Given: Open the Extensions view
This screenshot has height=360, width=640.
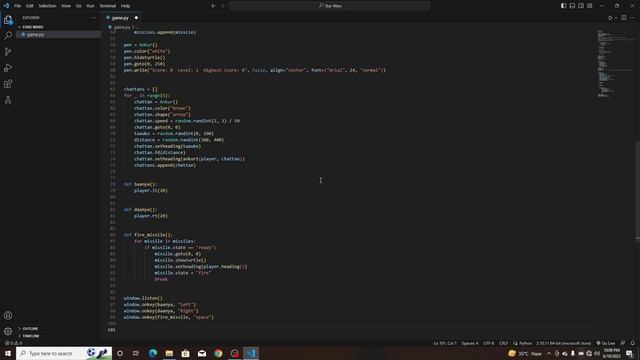Looking at the screenshot, I should pyautogui.click(x=8, y=84).
